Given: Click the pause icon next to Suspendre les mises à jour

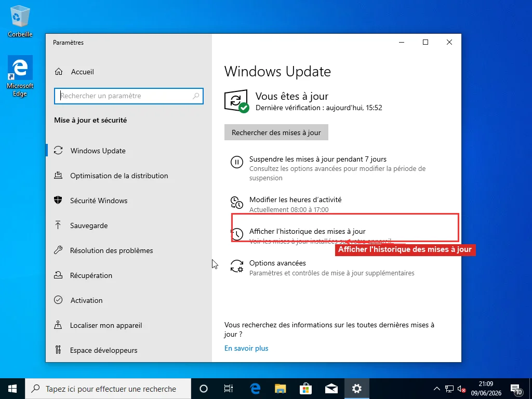Looking at the screenshot, I should (x=237, y=162).
